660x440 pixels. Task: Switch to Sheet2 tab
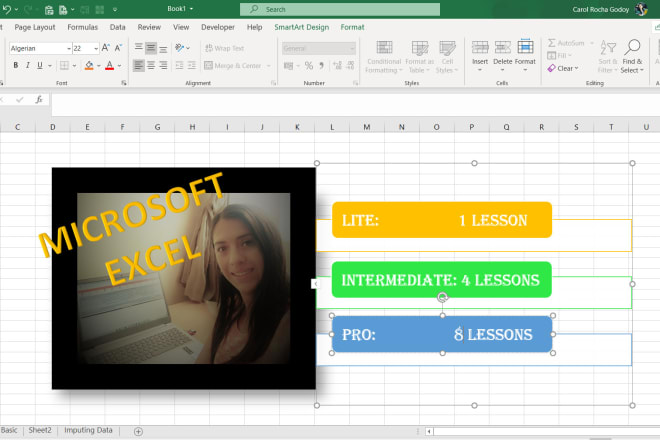point(40,430)
